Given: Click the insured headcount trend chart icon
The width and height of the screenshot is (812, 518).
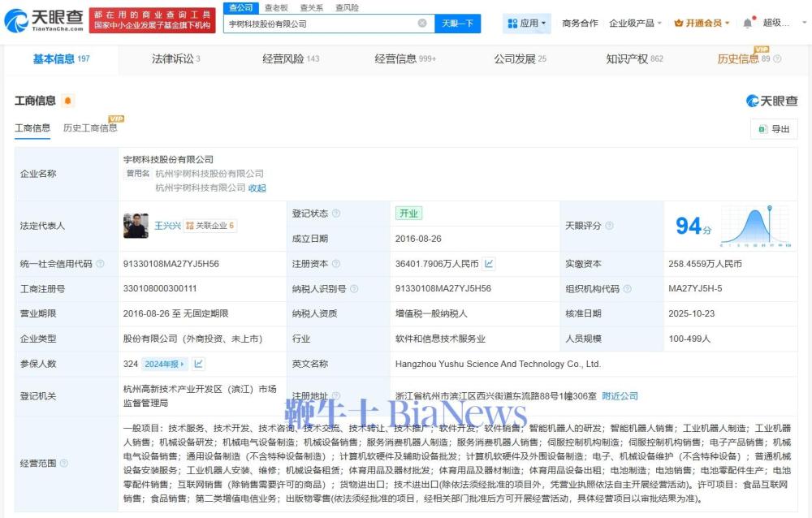Looking at the screenshot, I should [199, 364].
